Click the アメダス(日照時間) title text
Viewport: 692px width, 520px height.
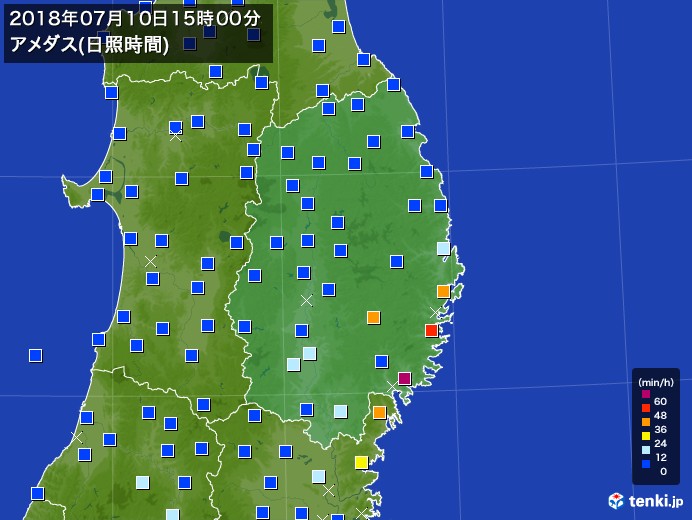pyautogui.click(x=89, y=45)
